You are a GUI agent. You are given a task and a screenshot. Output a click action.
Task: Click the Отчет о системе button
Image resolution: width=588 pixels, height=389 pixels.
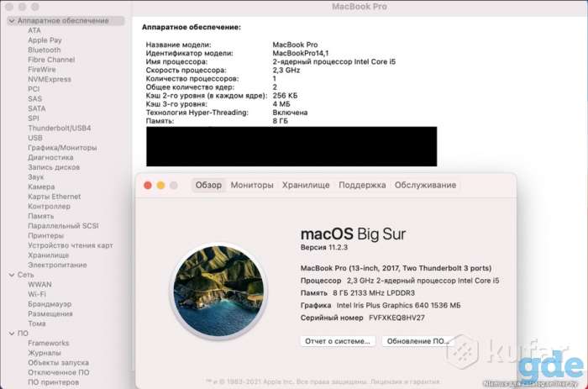tap(338, 341)
